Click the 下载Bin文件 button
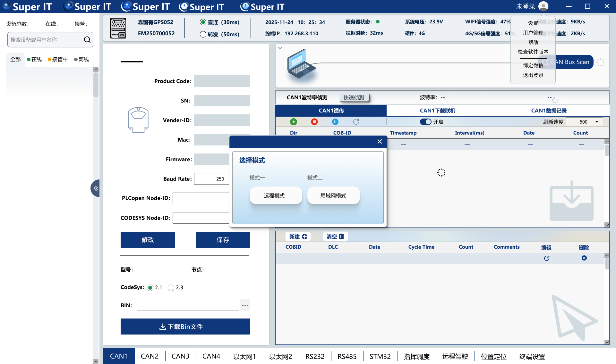Screen dimensions: 616x364 185,327
